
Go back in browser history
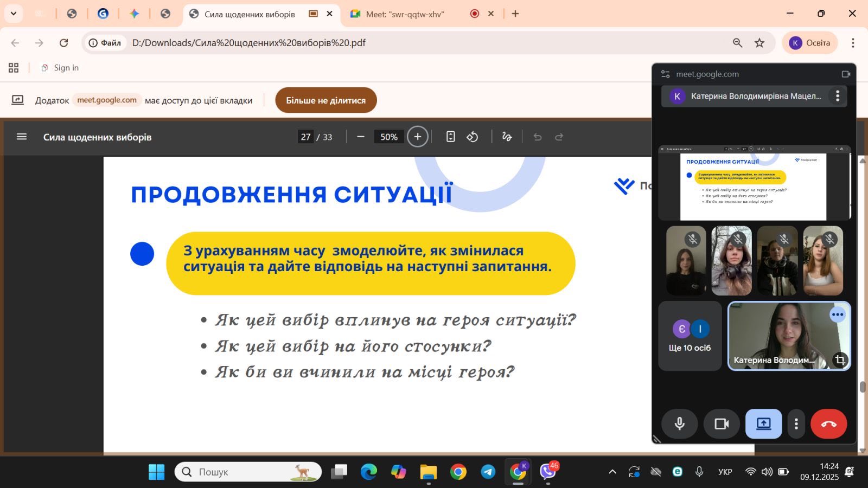pyautogui.click(x=15, y=43)
